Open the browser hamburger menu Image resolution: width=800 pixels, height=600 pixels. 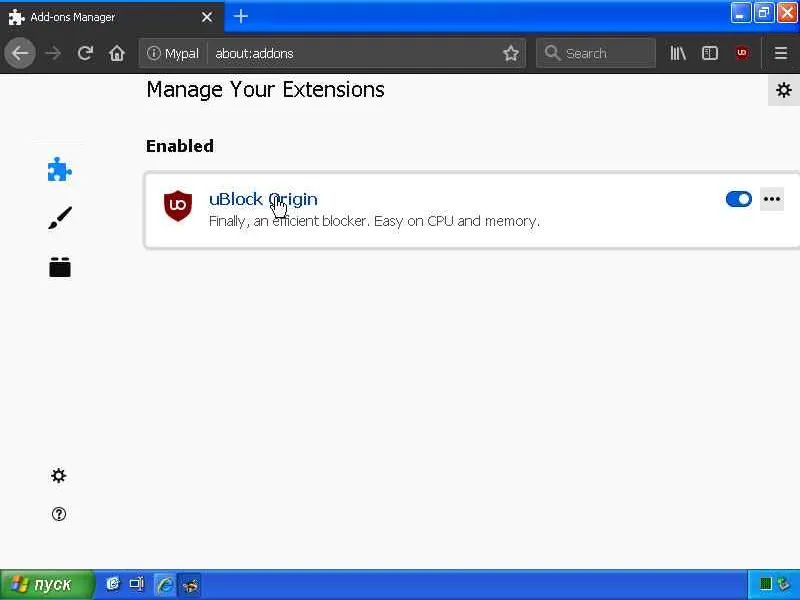(x=781, y=53)
